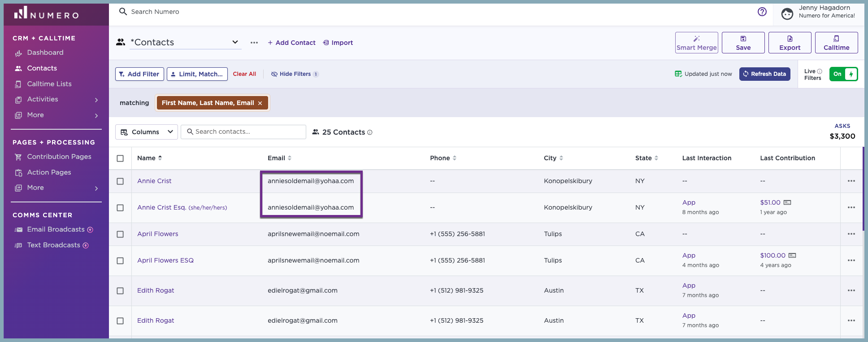Select the Annie Crist Esq. row checkbox
868x342 pixels.
(x=120, y=208)
